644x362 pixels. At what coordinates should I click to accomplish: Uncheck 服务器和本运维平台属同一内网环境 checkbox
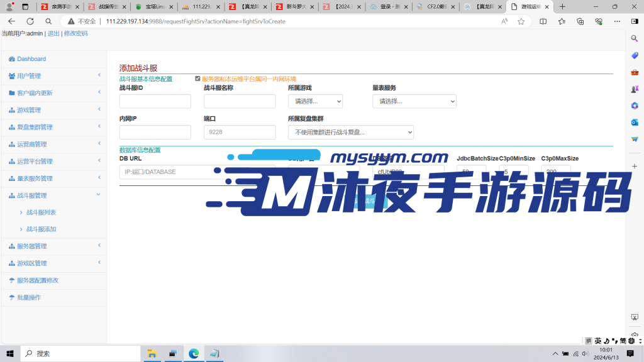[197, 79]
